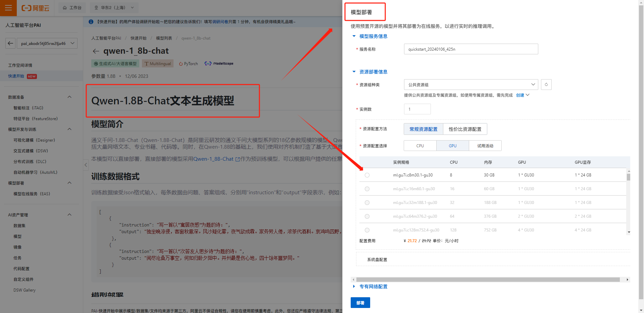644x313 pixels.
Task: Collapse the 资源部署信息 section
Action: point(370,72)
